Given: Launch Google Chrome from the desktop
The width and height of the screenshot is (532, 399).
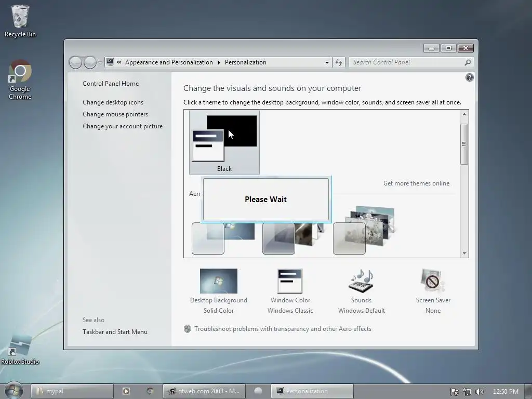Looking at the screenshot, I should (x=20, y=79).
